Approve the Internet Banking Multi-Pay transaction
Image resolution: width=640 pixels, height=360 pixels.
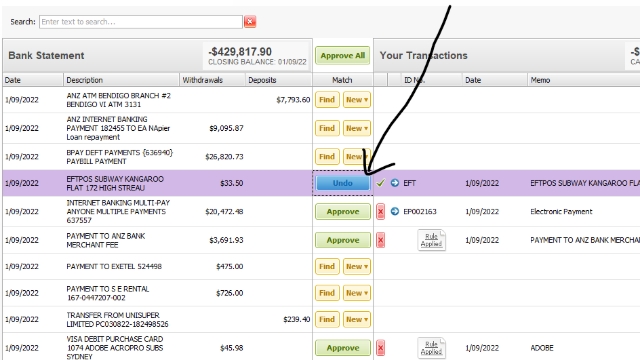(342, 211)
